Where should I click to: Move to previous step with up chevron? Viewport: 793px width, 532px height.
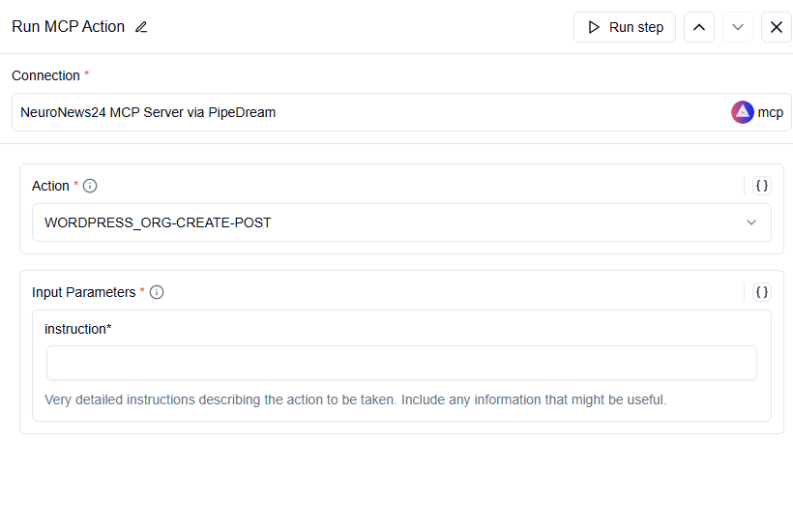(699, 27)
